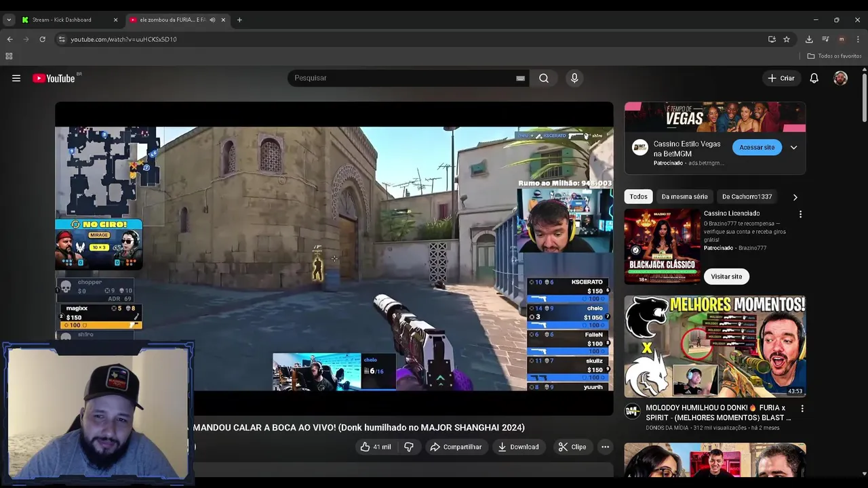Install app icon in address bar

pyautogui.click(x=772, y=39)
